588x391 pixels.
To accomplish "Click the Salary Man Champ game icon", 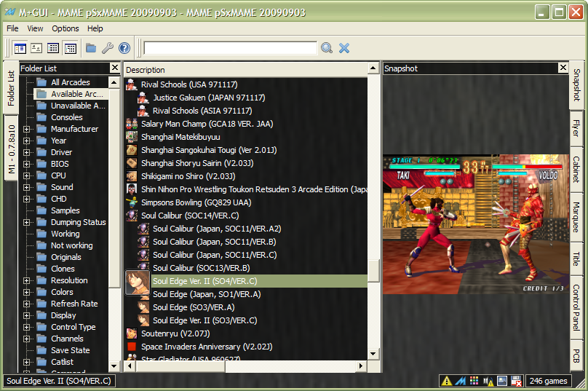I will (132, 124).
